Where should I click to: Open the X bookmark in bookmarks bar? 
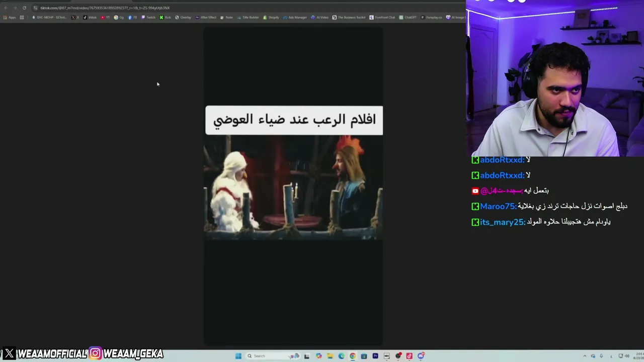pos(75,18)
